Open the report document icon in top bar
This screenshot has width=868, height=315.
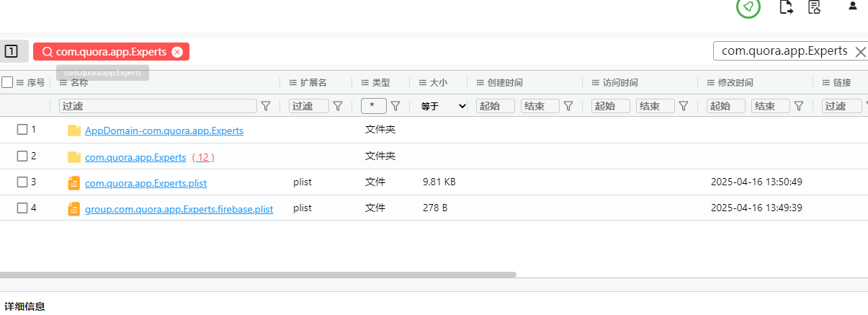(815, 7)
